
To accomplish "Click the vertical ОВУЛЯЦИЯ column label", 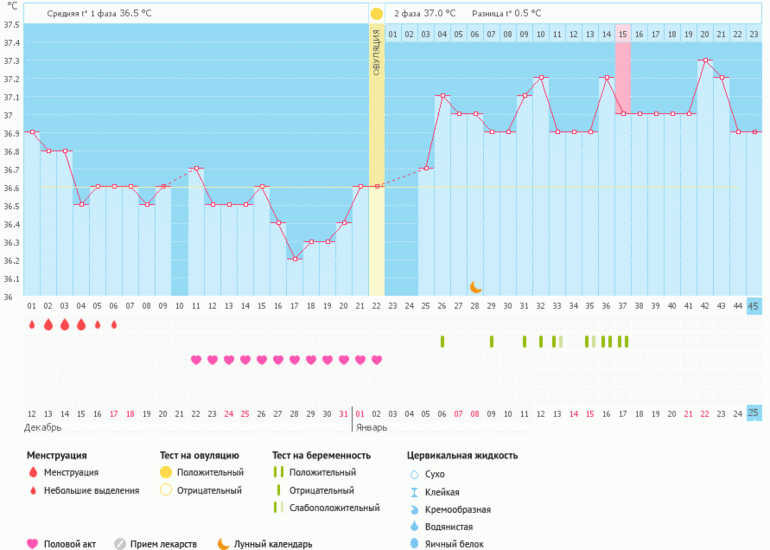I will coord(377,52).
